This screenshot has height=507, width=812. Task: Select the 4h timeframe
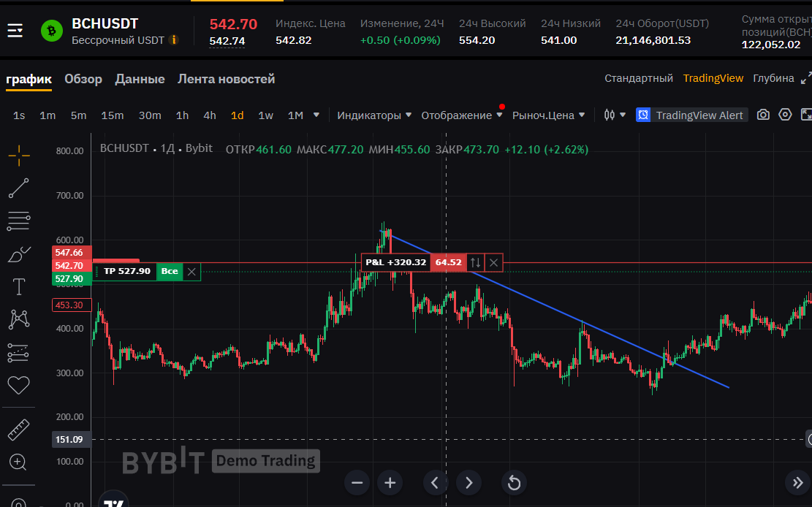(210, 115)
